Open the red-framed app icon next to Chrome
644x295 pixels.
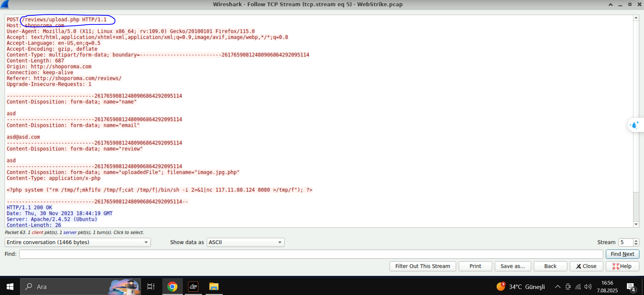coord(193,287)
